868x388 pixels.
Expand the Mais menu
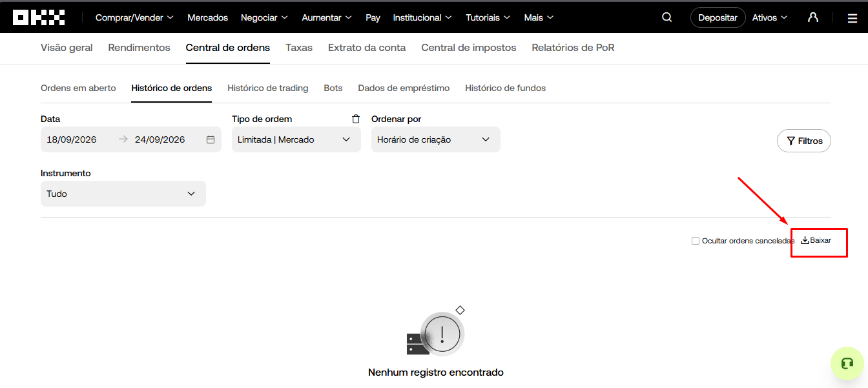[539, 17]
